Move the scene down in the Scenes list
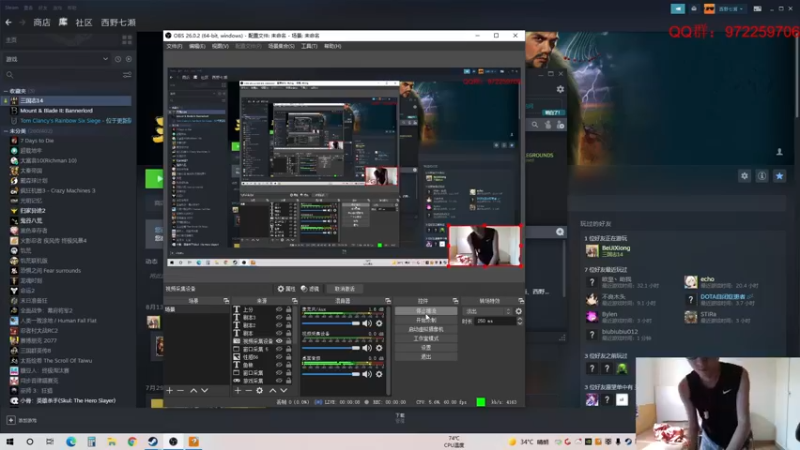 pyautogui.click(x=205, y=391)
